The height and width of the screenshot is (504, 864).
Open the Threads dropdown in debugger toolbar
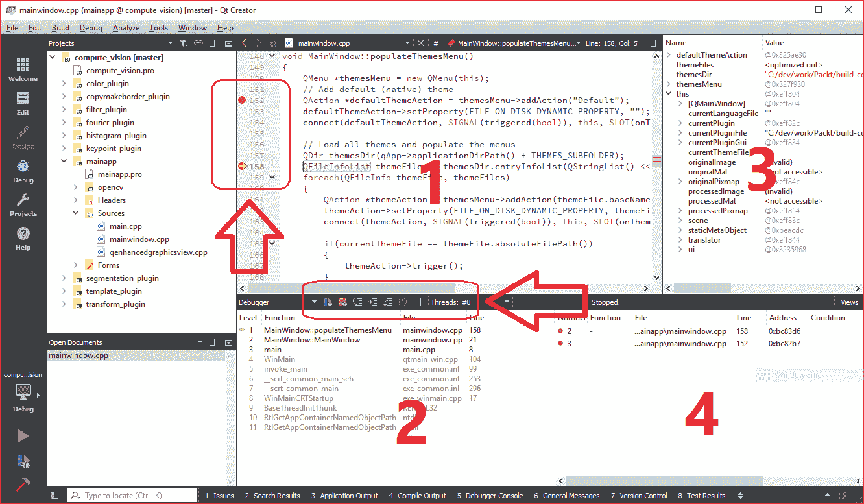tap(507, 302)
